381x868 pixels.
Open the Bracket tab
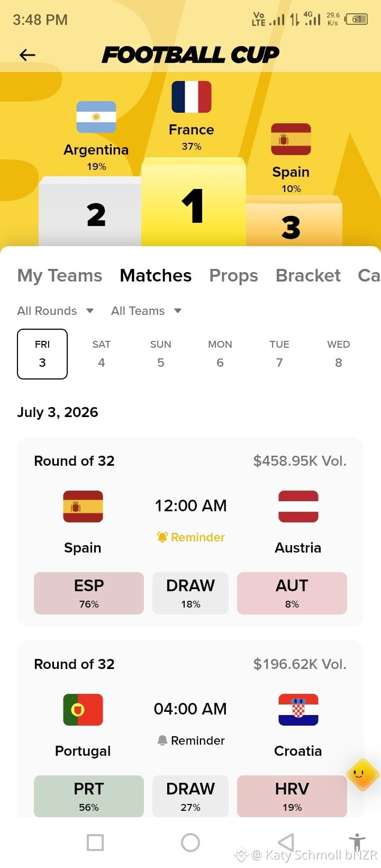pyautogui.click(x=309, y=275)
